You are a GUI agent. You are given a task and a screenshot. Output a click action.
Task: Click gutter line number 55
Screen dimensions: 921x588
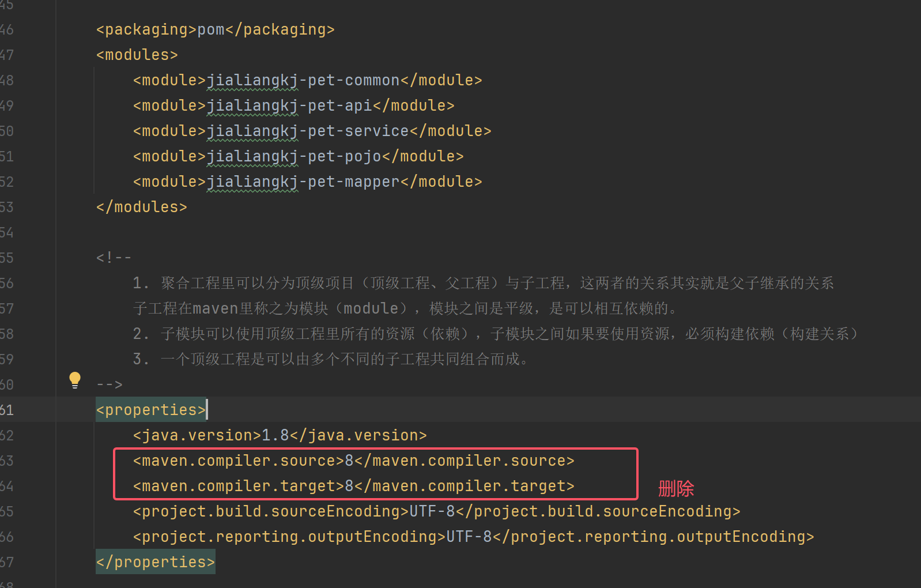pyautogui.click(x=6, y=258)
